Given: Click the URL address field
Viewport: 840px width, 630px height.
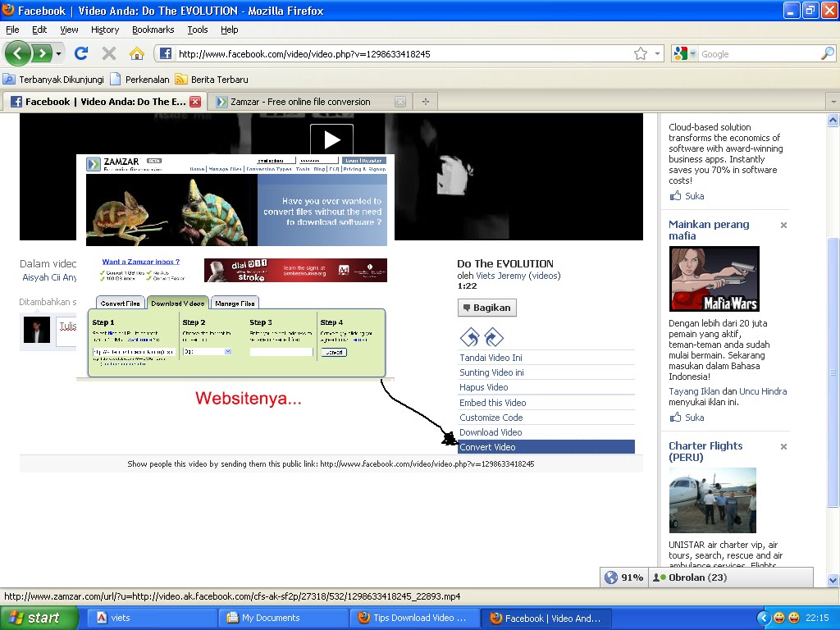Looking at the screenshot, I should click(x=403, y=53).
